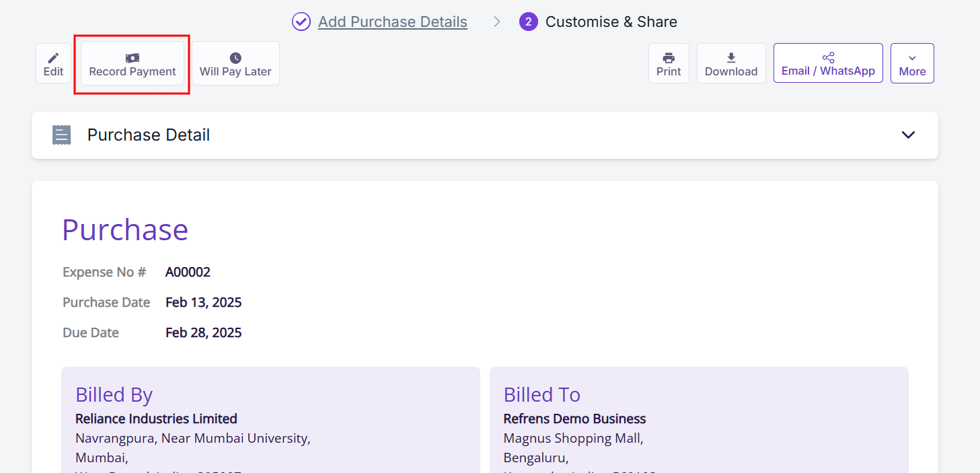Image resolution: width=980 pixels, height=473 pixels.
Task: Click step number 2 badge
Action: pyautogui.click(x=529, y=22)
